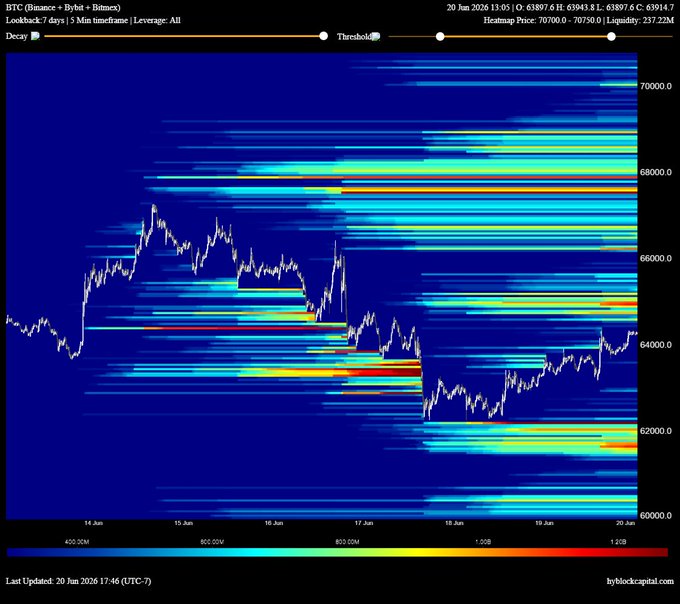Click the 1.00B legend value

(x=483, y=542)
